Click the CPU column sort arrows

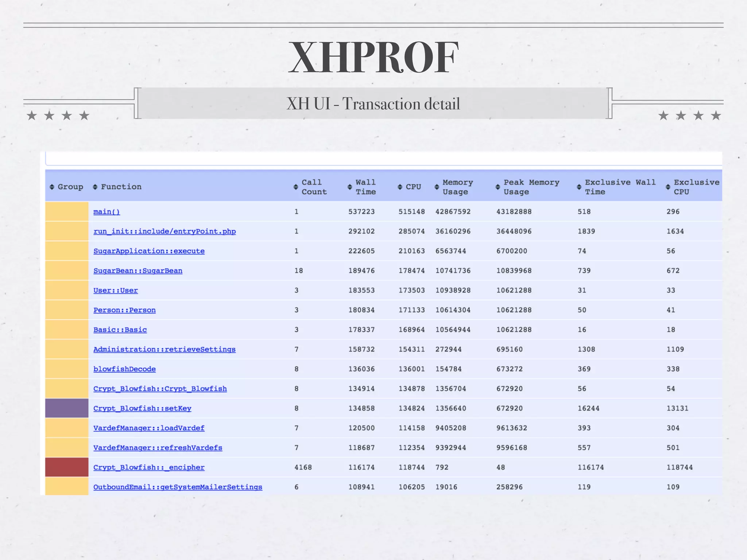coord(400,187)
